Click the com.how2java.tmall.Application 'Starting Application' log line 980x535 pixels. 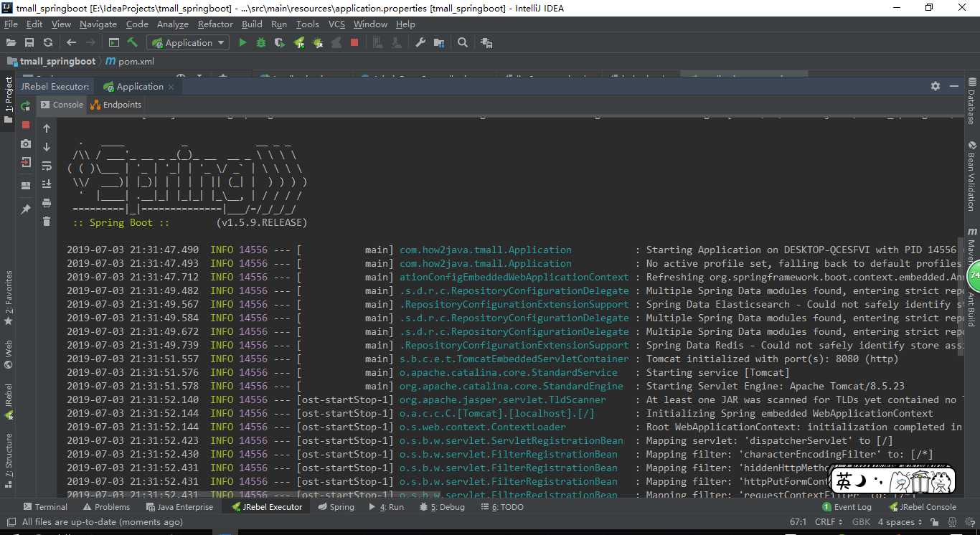tap(511, 250)
